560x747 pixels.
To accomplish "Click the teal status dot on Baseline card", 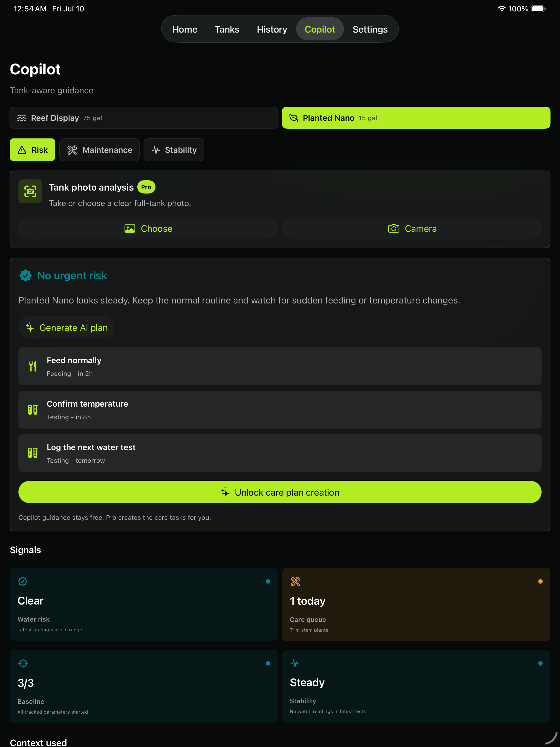I will coord(268,664).
